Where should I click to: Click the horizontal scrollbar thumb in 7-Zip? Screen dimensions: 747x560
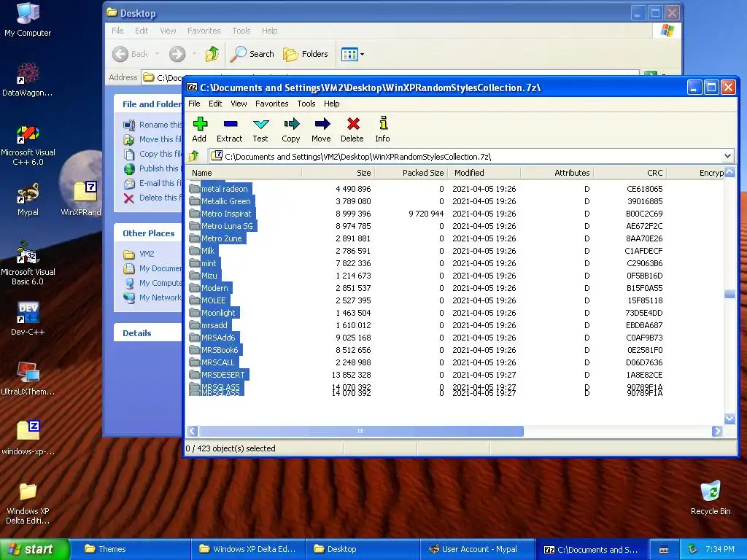coord(361,431)
